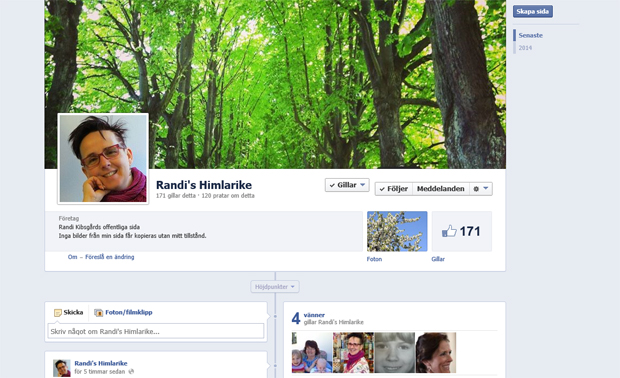Open Meddelanden to message the page
Image resolution: width=620 pixels, height=378 pixels.
[x=440, y=189]
